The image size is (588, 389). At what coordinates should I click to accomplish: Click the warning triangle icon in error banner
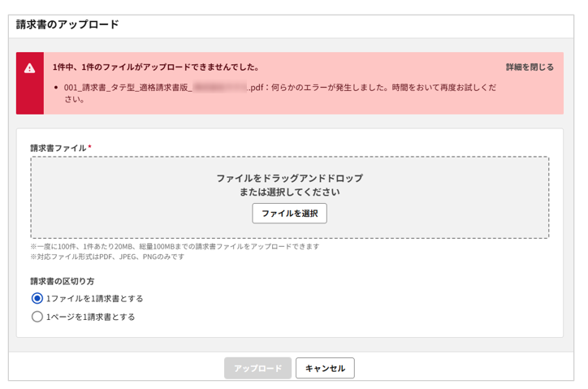coord(30,68)
